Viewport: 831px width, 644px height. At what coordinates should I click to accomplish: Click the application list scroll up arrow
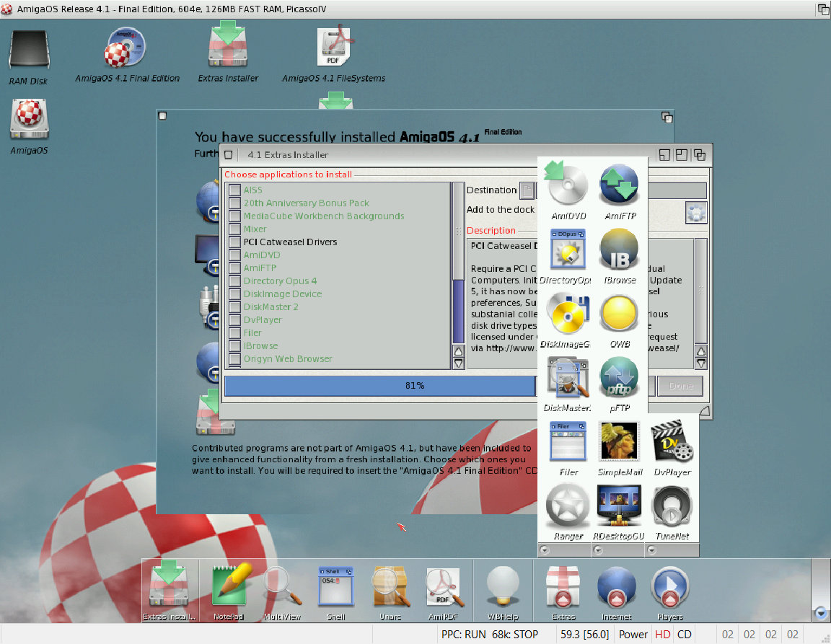[459, 351]
